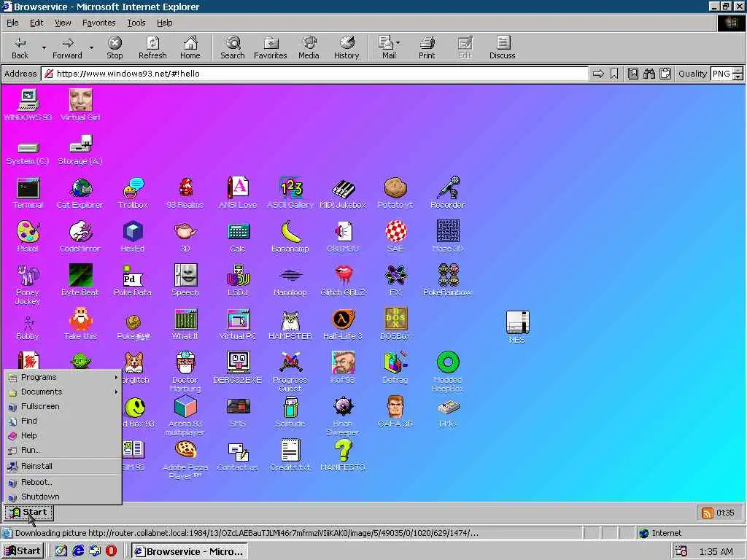Screen dimensions: 747x560
Task: Click the Print toolbar button
Action: coord(427,47)
